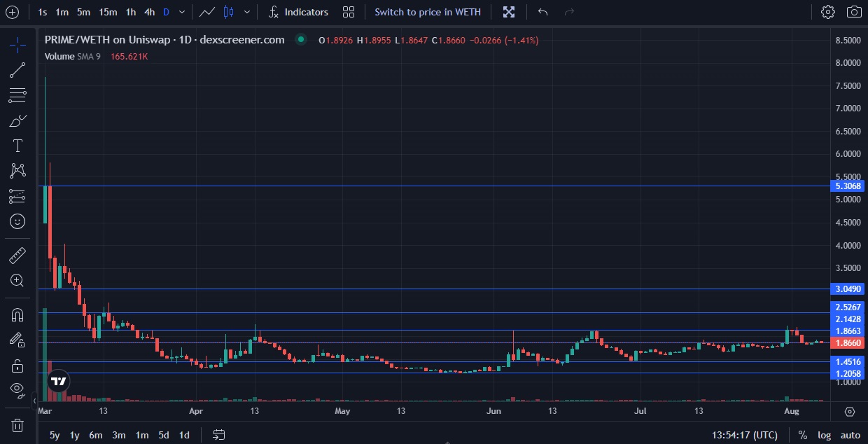Image resolution: width=868 pixels, height=444 pixels.
Task: Select the trend line drawing tool
Action: (x=17, y=70)
